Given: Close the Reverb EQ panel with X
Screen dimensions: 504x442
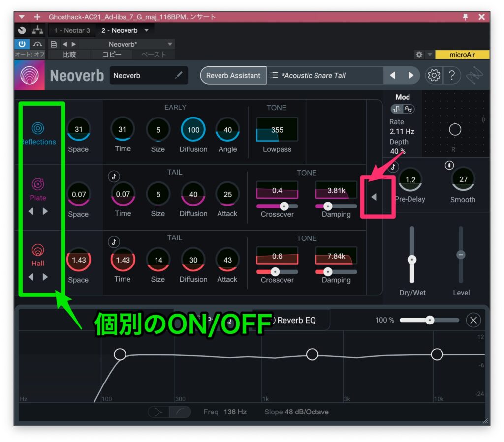Looking at the screenshot, I should click(473, 320).
